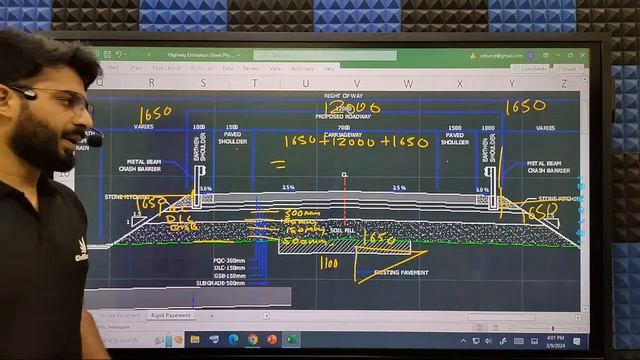Click the Excel search box in the title bar

[325, 55]
